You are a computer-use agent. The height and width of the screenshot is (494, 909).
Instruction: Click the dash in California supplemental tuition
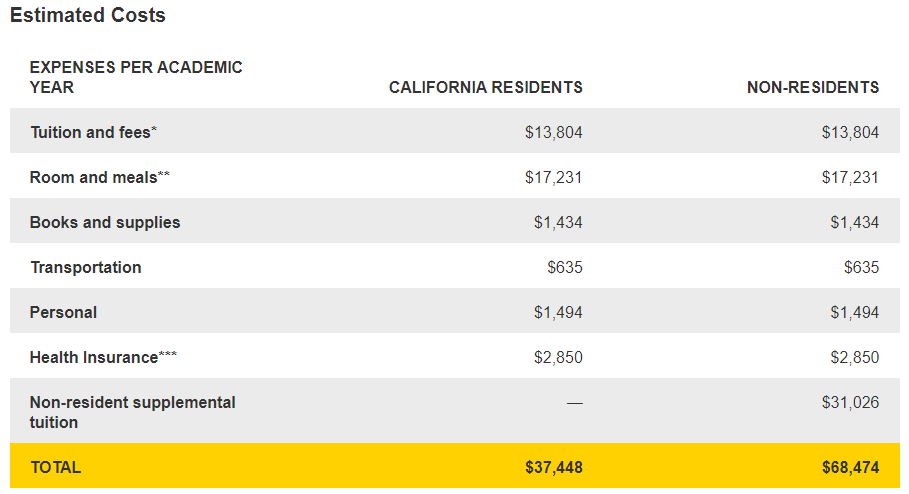pos(574,402)
